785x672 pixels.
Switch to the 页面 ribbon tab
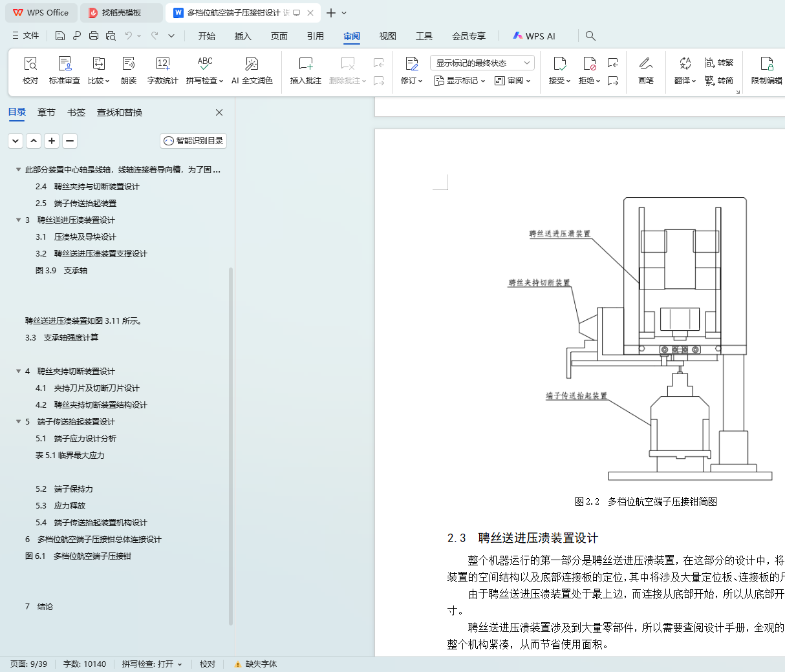coord(279,36)
